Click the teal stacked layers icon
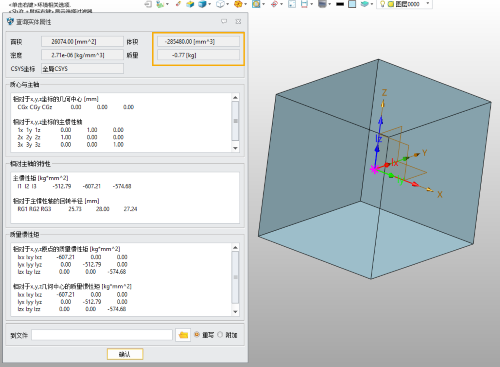Screen dimensions: 500x367 pyautogui.click(x=365, y=4)
